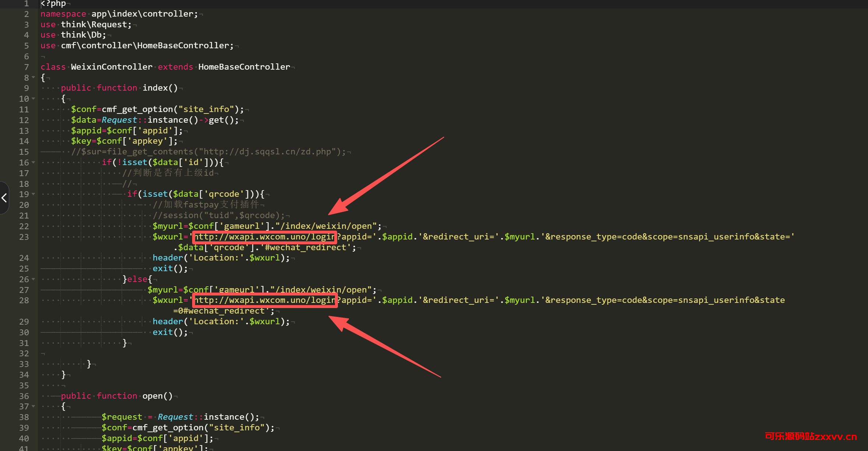This screenshot has height=451, width=868.
Task: Click the WeixinController class name
Action: click(111, 67)
